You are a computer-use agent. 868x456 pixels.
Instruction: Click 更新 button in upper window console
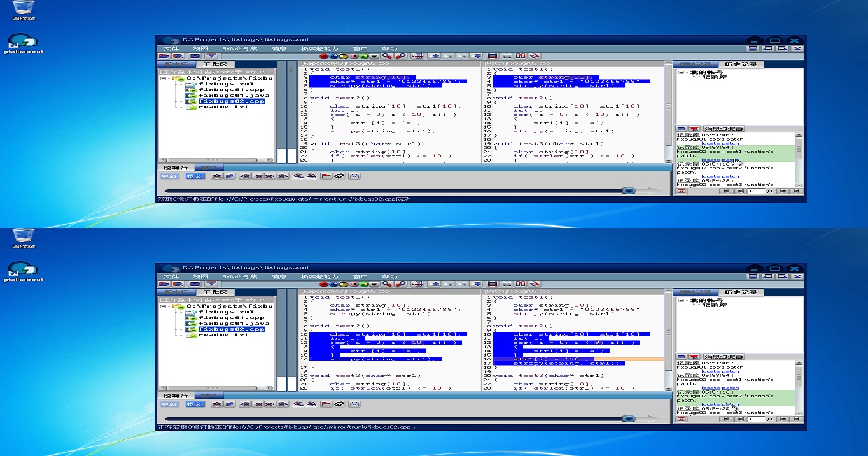pos(169,176)
